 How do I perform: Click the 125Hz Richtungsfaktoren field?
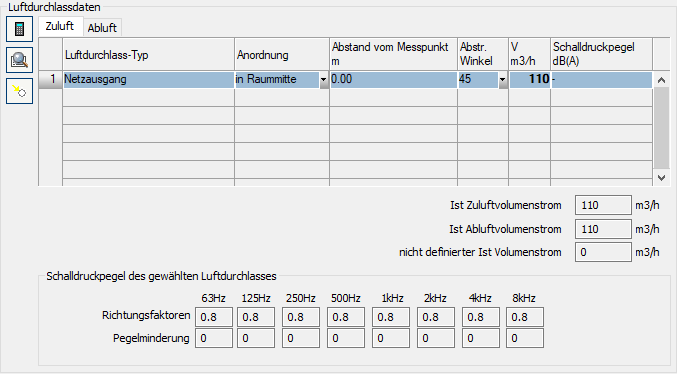tap(256, 317)
